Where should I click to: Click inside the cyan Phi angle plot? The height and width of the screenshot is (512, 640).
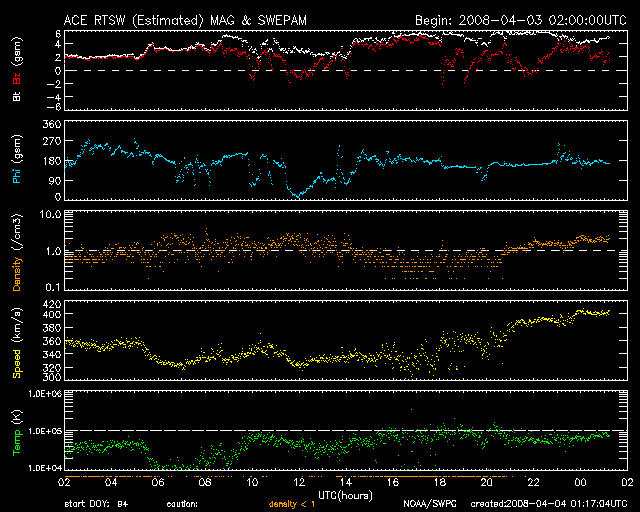click(346, 160)
